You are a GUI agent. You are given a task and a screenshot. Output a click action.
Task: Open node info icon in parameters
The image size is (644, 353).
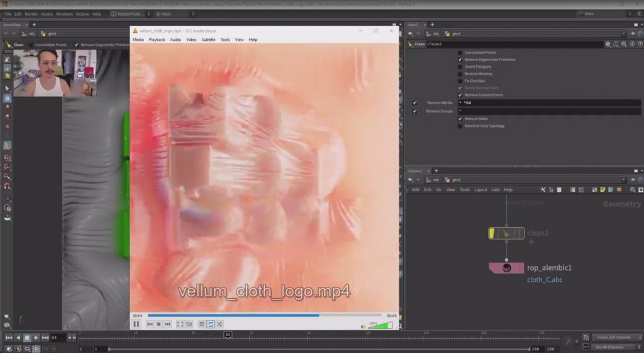[632, 44]
